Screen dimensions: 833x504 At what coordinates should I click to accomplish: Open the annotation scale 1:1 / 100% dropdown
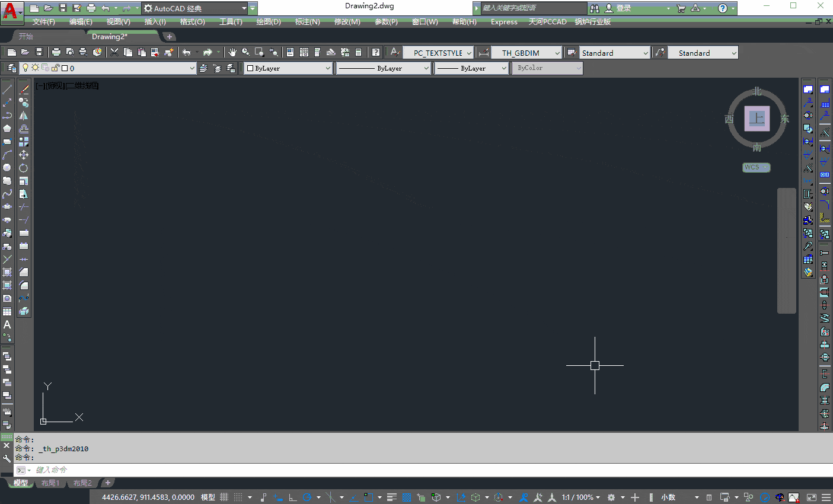click(581, 497)
